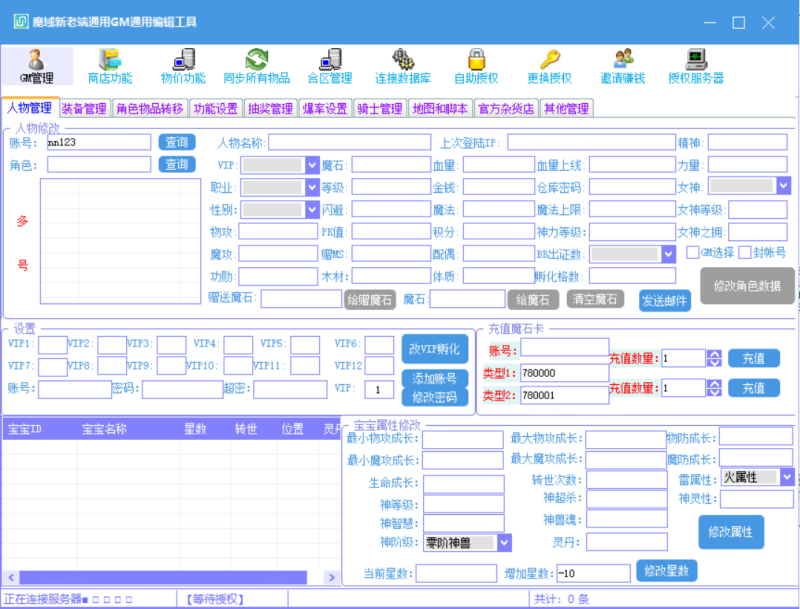
Task: Click the 星数 column header
Action: coord(195,429)
